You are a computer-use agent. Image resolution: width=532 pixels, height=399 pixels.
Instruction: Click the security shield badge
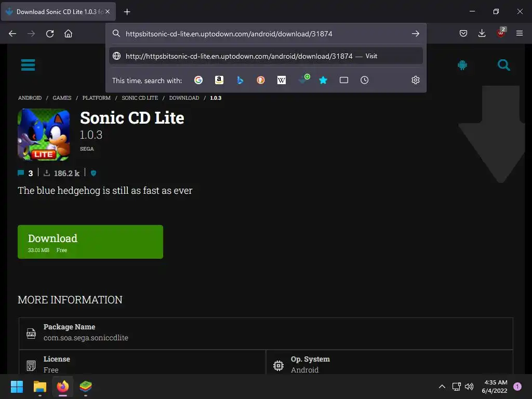point(94,173)
